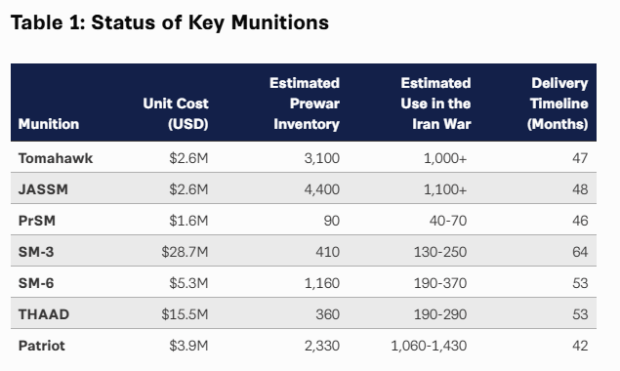Viewport: 620px width, 371px height.
Task: Select the Unit Cost (USD) column header
Action: (x=176, y=114)
